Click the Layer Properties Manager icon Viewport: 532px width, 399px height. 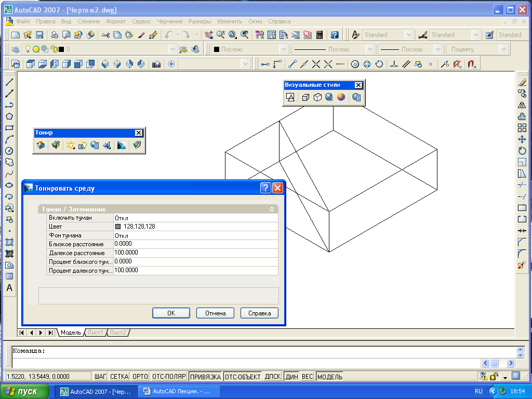click(15, 49)
